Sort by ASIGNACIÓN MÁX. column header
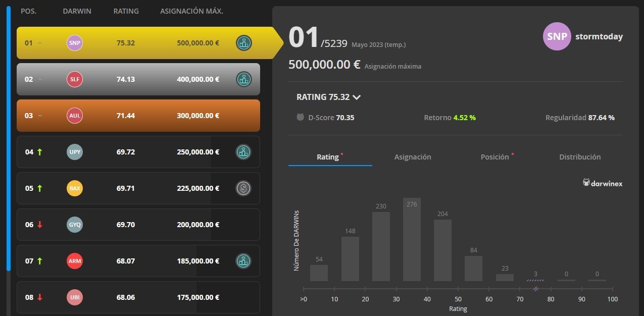 coord(192,11)
